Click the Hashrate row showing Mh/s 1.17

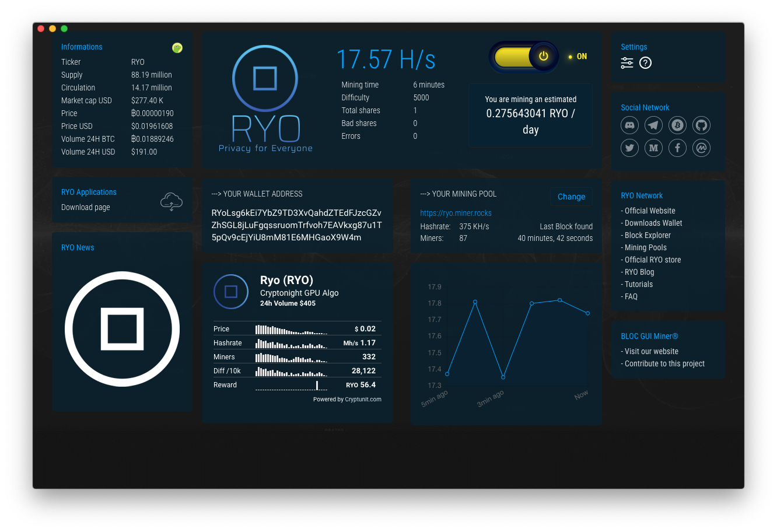[x=297, y=343]
